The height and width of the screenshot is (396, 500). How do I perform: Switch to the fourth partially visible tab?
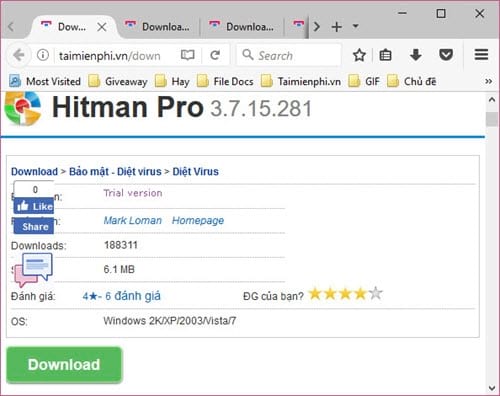297,26
